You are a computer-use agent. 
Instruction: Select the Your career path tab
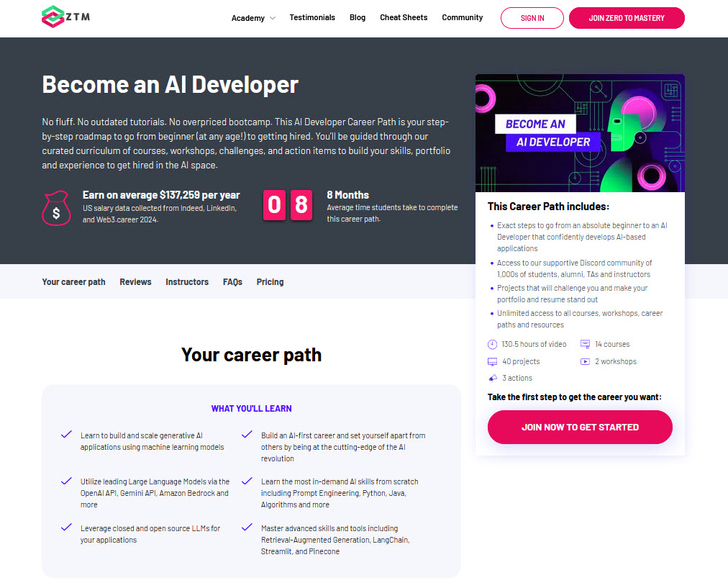pos(73,282)
